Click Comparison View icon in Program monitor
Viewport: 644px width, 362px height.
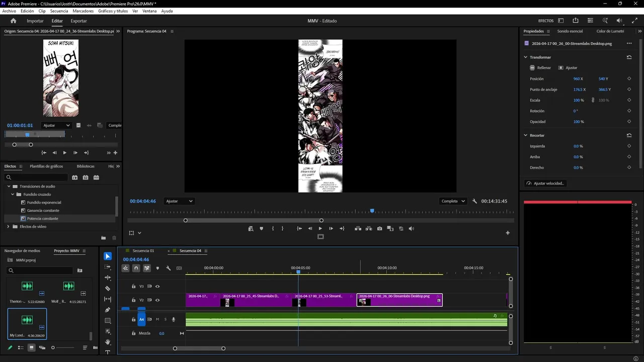390,229
